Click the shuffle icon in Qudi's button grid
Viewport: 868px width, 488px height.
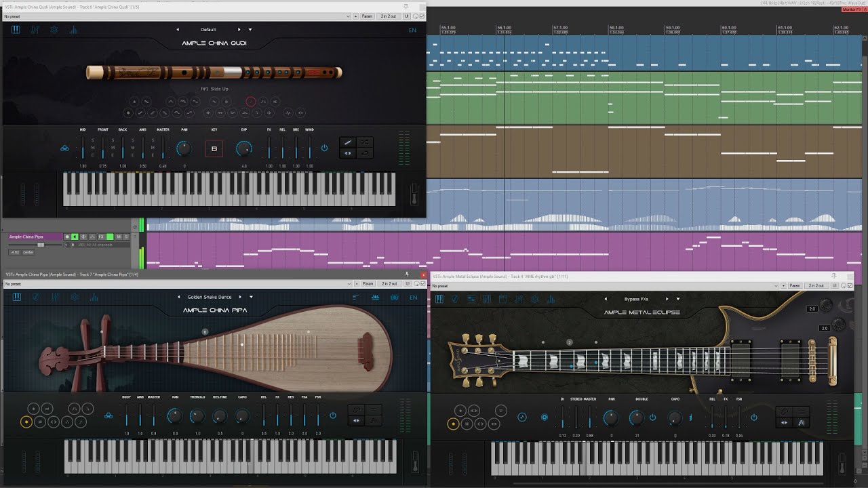coord(365,142)
